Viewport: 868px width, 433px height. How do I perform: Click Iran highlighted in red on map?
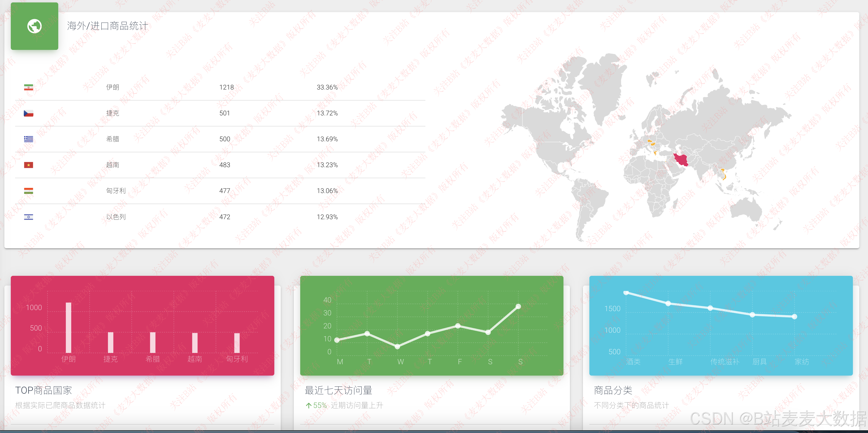click(681, 159)
